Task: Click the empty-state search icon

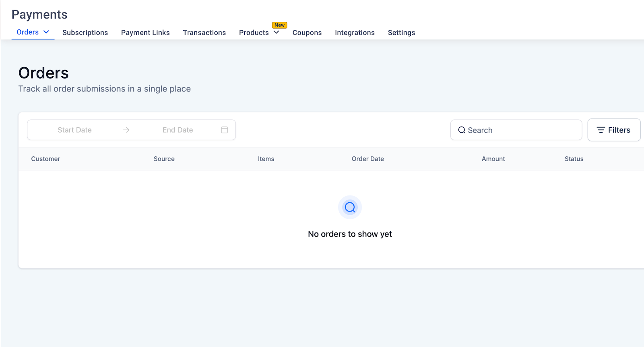Action: point(350,207)
